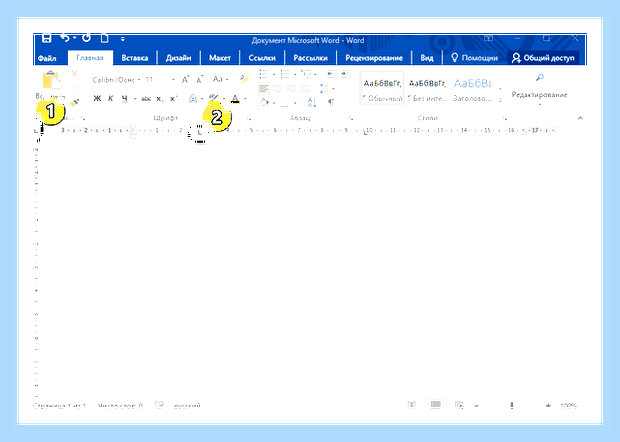
Task: Clear all formatting with eraser icon
Action: pyautogui.click(x=244, y=79)
